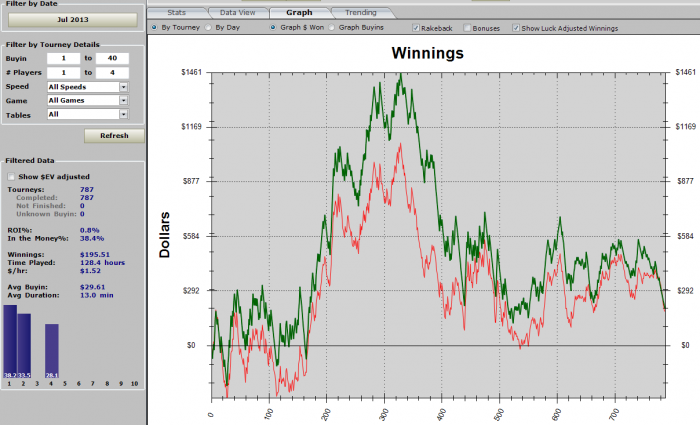The height and width of the screenshot is (425, 700).
Task: Choose Graph $ Won option
Action: coord(273,27)
